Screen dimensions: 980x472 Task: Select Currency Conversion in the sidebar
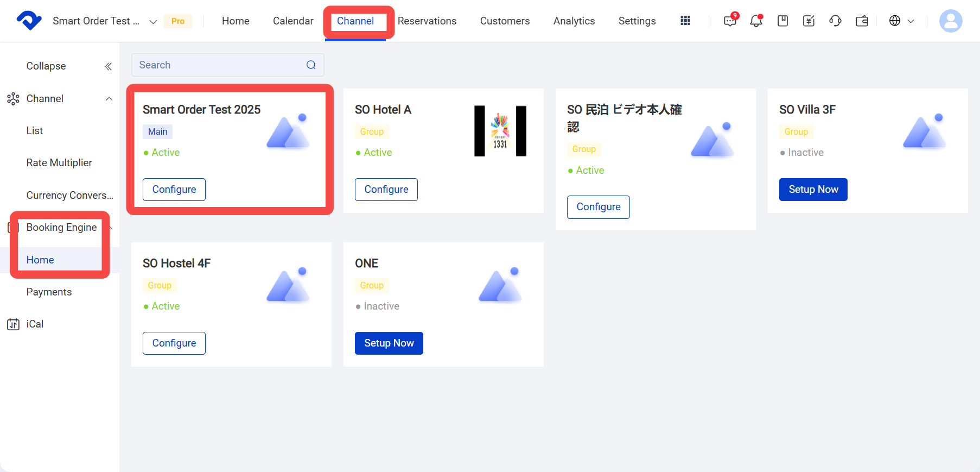[x=70, y=196]
